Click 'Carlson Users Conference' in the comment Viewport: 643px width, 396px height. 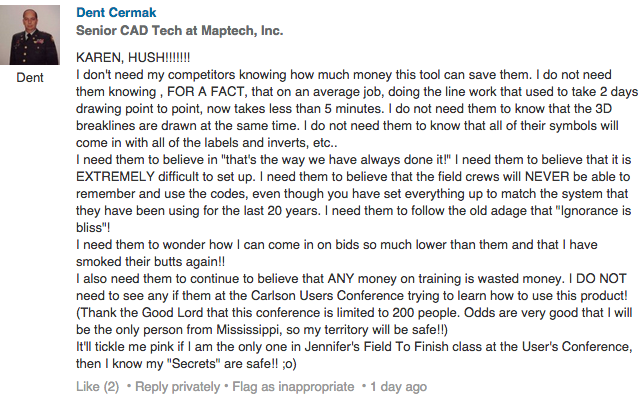[327, 296]
